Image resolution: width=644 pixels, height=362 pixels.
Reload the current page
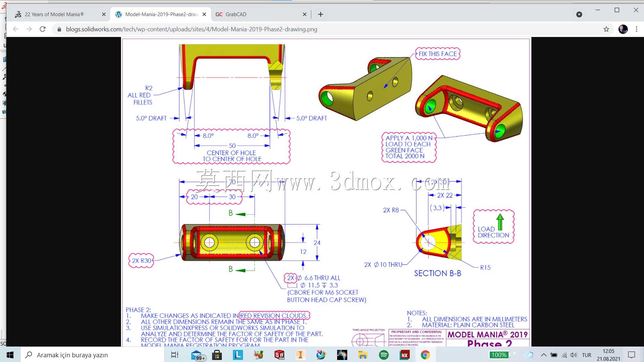(x=43, y=29)
